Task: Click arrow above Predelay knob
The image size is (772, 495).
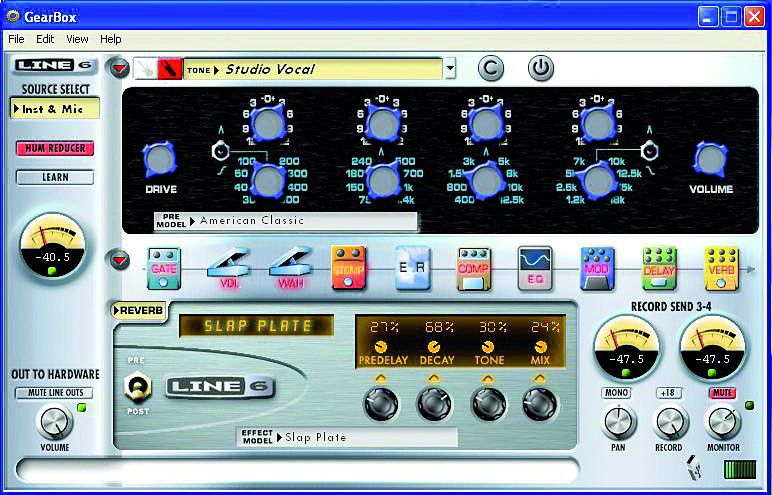Action: click(381, 379)
